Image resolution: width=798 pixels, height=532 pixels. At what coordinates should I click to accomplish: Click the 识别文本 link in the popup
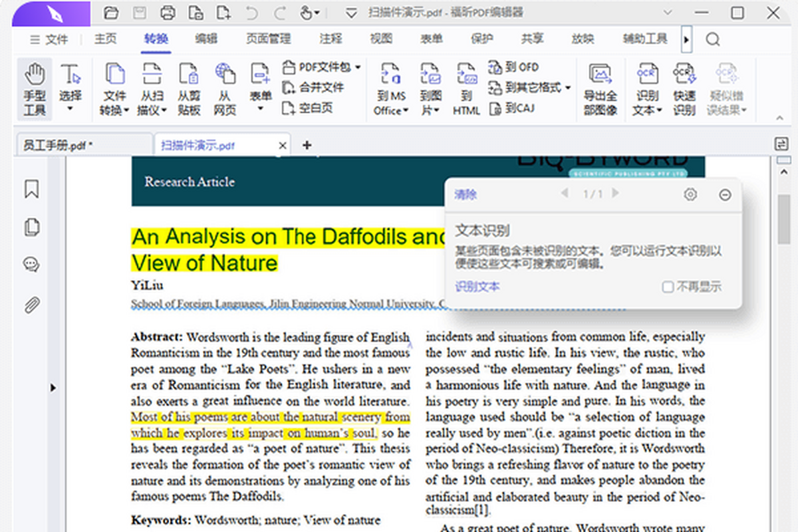pos(477,287)
